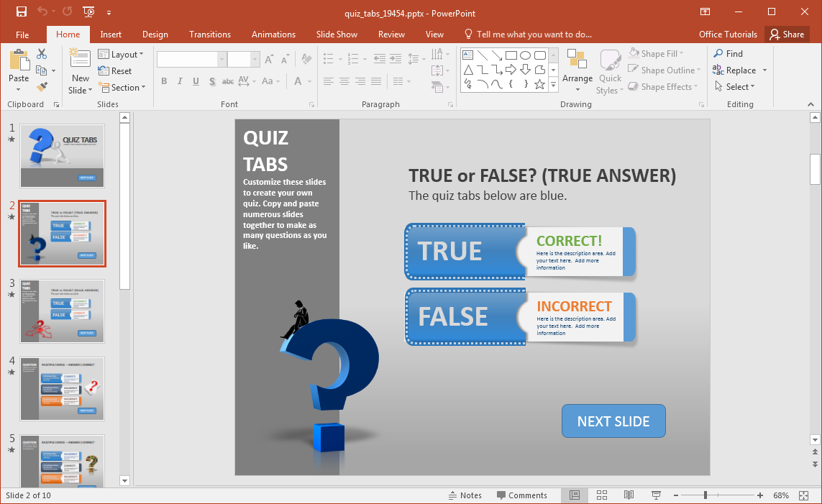Screen dimensions: 822x504
Task: Click the NEXT SLIDE button on slide
Action: tap(613, 421)
